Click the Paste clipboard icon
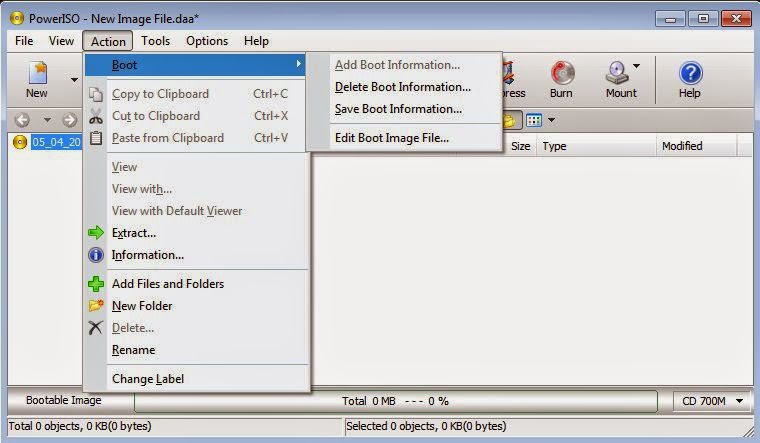The width and height of the screenshot is (760, 443). pyautogui.click(x=96, y=138)
